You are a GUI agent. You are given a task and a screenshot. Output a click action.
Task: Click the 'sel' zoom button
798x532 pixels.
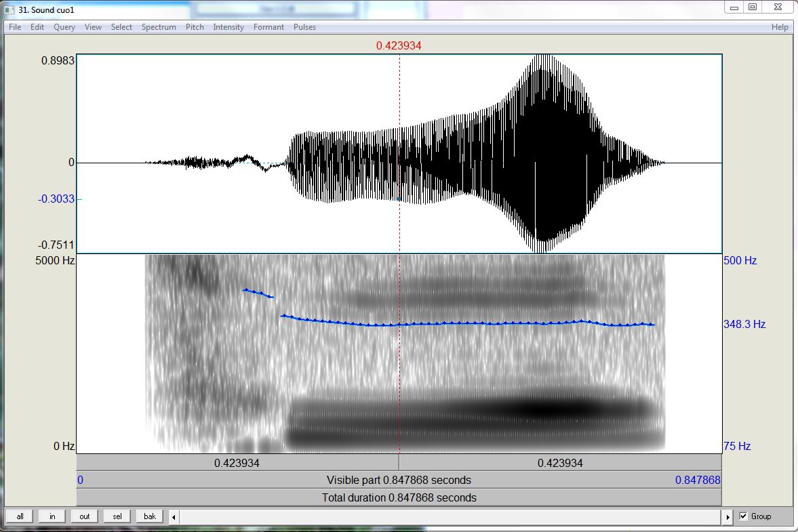[117, 516]
